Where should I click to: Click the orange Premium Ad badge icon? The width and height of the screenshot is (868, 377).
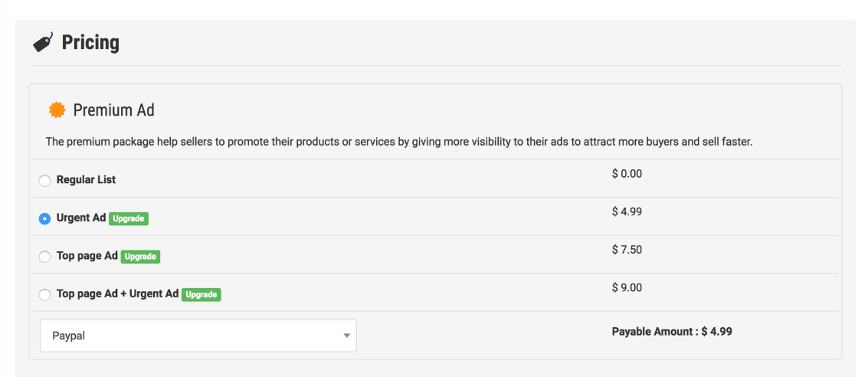[x=57, y=110]
